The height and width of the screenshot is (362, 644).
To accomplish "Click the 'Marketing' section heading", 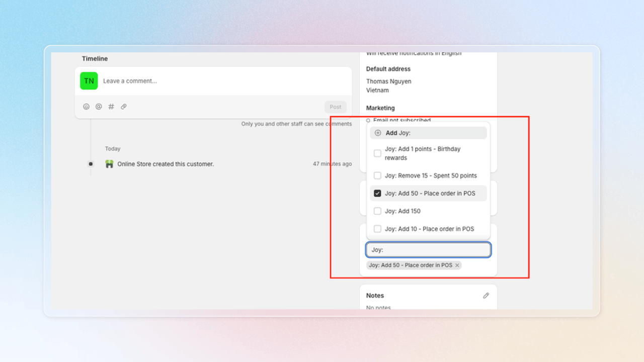I will (x=380, y=108).
